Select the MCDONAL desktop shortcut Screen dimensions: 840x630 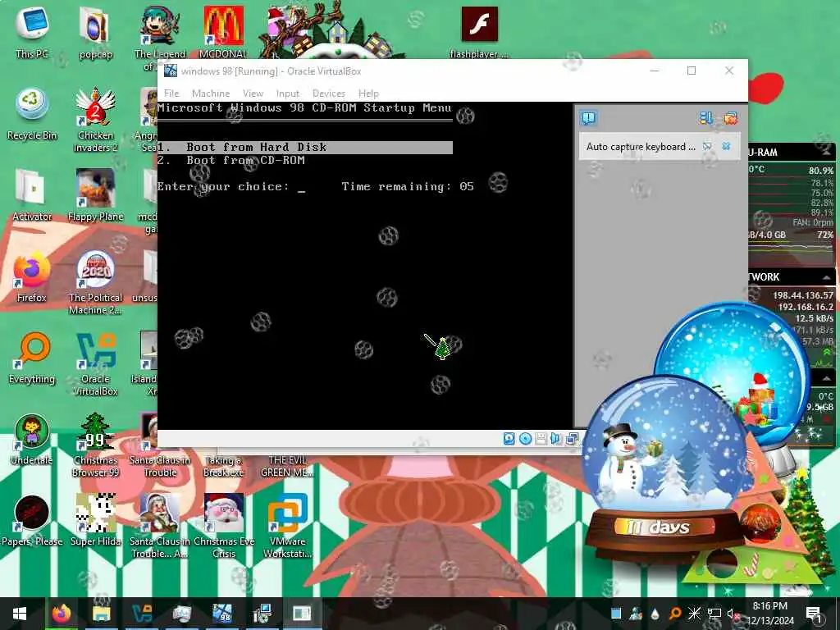[223, 32]
